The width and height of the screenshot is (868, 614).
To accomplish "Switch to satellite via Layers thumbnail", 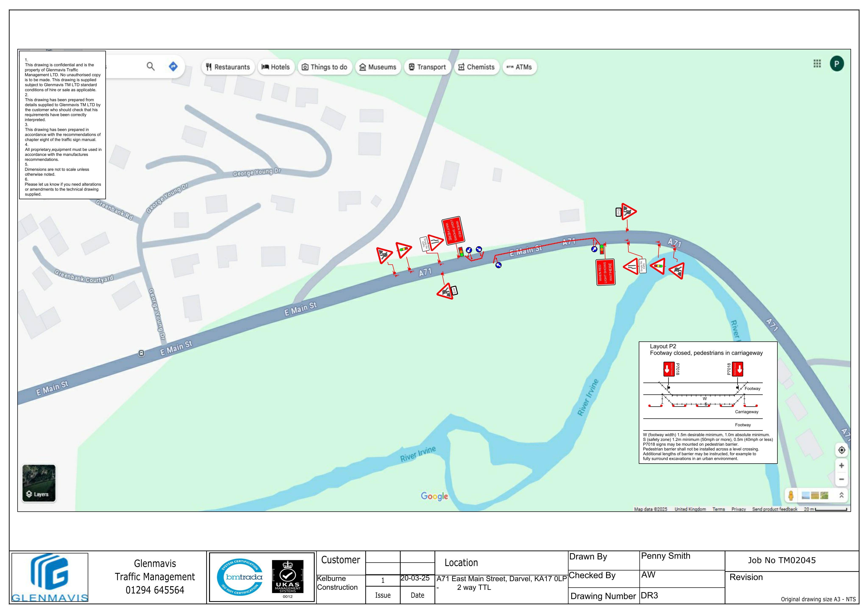I will tap(39, 483).
